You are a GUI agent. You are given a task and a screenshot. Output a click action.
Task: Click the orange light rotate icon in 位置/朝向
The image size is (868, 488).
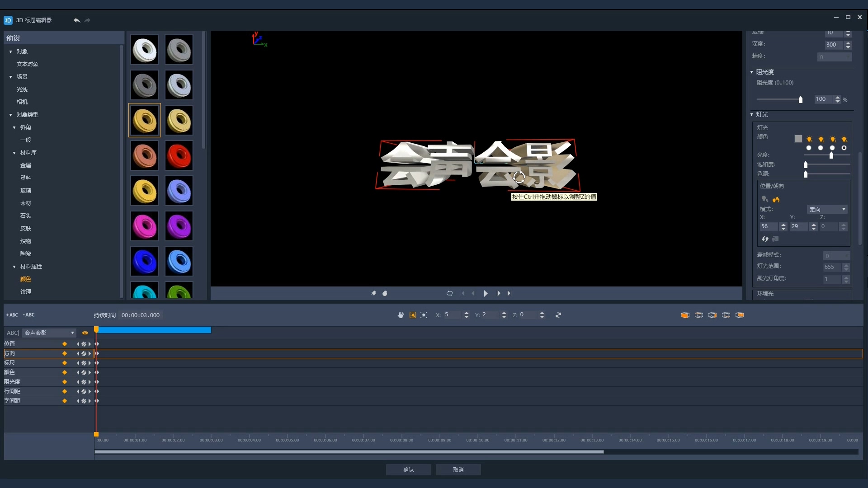(x=776, y=199)
